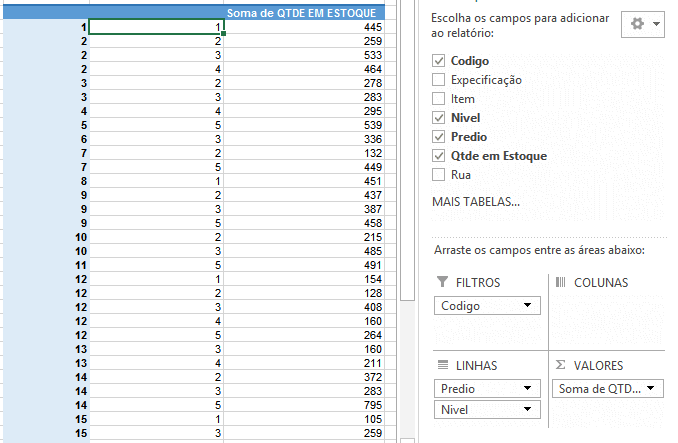
Task: Open the Soma de QTD values dropdown
Action: tap(652, 388)
